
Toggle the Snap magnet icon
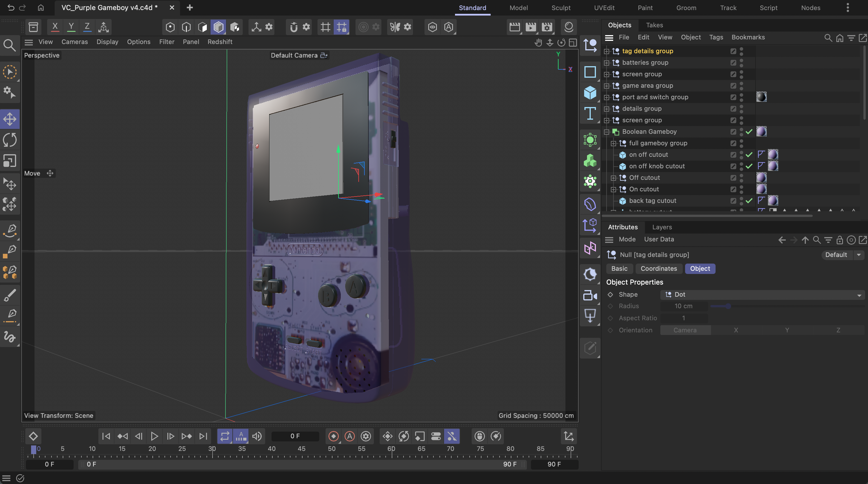tap(294, 27)
